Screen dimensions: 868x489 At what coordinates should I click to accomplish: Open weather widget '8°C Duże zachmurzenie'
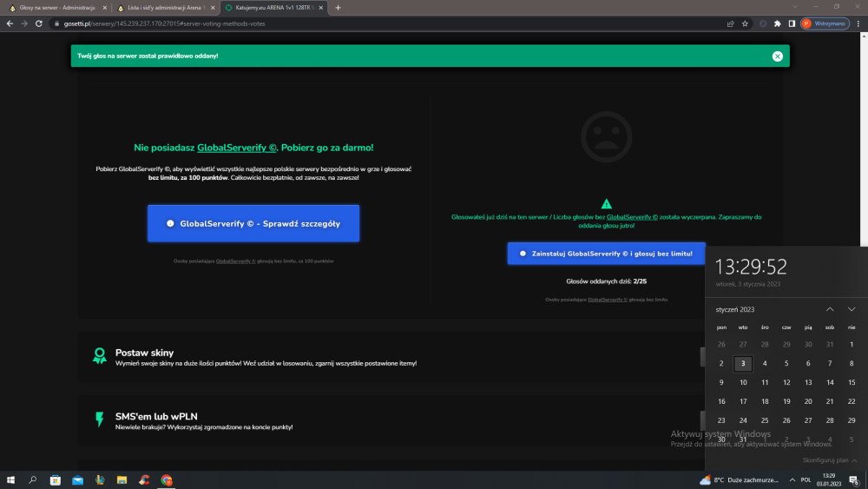coord(740,480)
